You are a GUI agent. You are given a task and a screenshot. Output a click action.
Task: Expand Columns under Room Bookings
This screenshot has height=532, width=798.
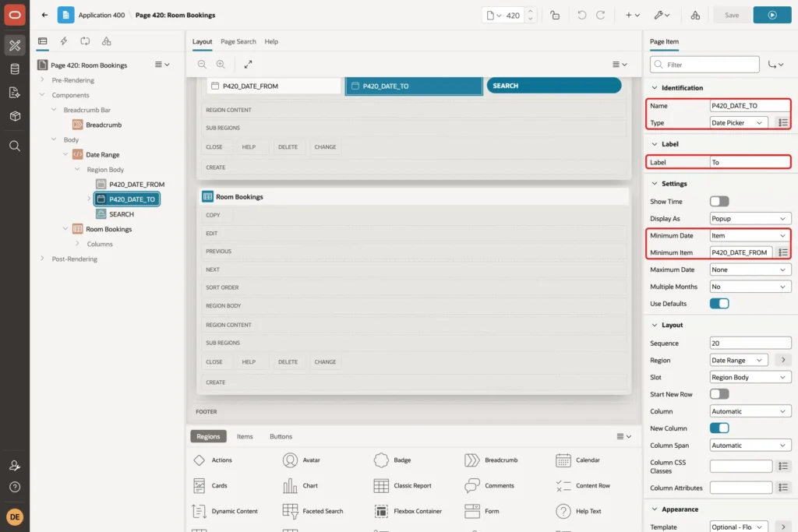77,244
